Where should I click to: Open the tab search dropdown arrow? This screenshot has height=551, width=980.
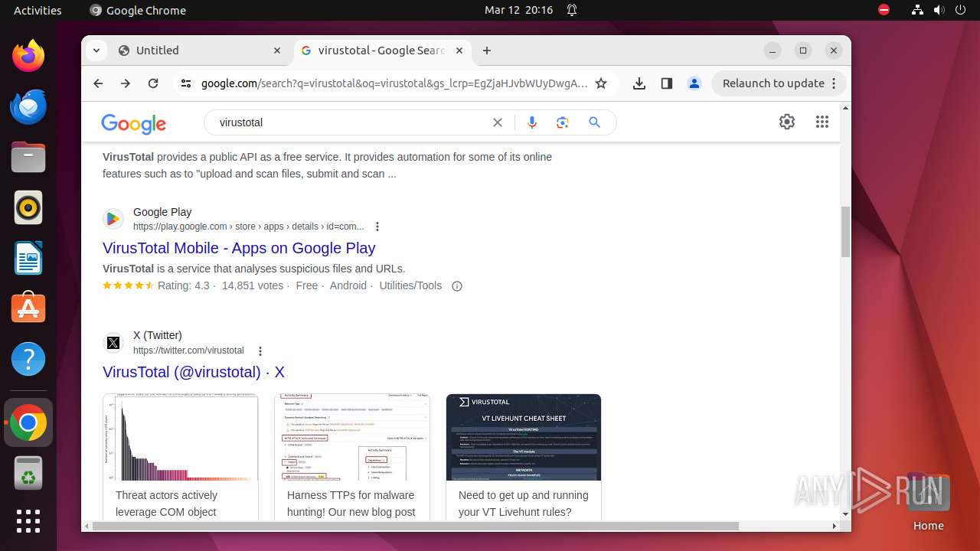(96, 51)
